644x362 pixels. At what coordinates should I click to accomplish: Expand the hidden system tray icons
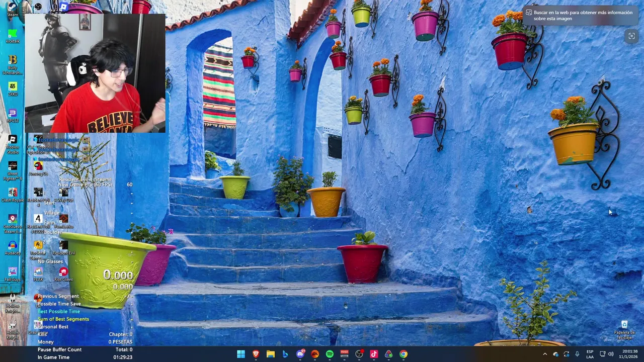click(545, 354)
